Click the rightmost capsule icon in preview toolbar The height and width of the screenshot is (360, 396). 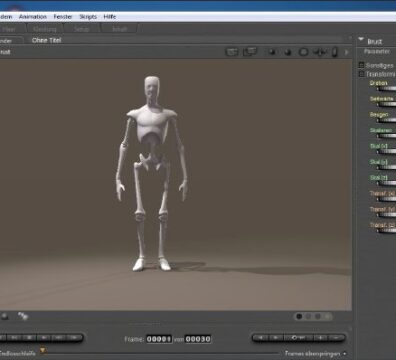point(335,52)
